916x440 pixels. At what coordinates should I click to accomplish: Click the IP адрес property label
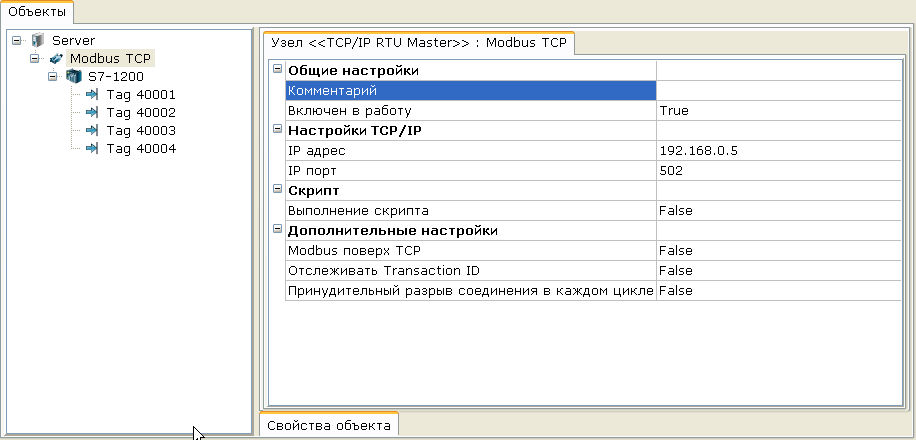point(317,151)
